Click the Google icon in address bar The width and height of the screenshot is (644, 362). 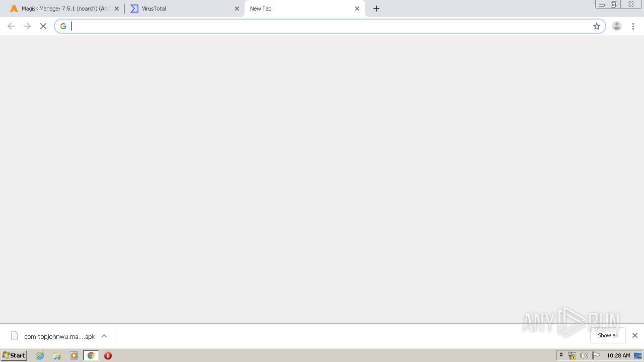click(63, 26)
